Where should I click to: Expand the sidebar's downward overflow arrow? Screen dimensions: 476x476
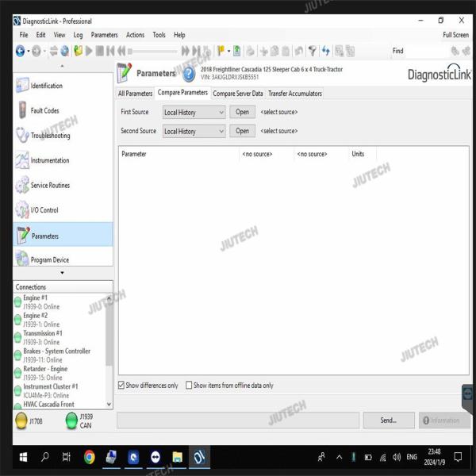pyautogui.click(x=63, y=273)
